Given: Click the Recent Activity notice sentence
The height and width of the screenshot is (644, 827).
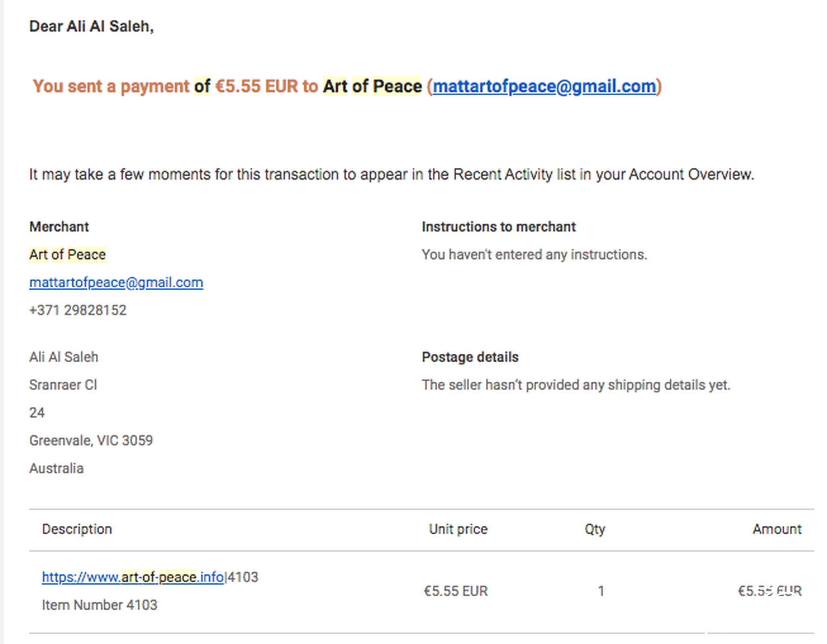Looking at the screenshot, I should click(x=391, y=175).
